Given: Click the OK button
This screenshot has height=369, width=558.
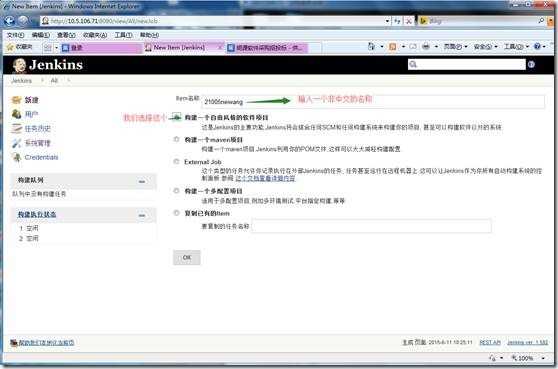Looking at the screenshot, I should point(186,258).
